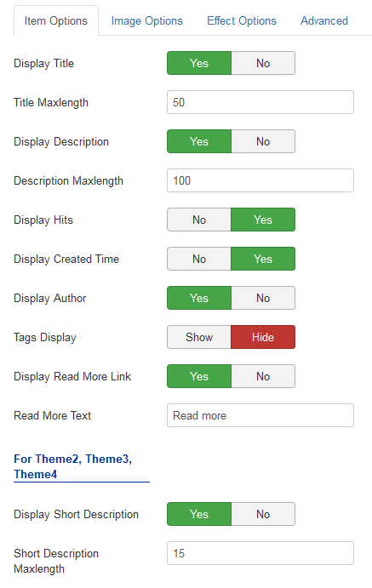The image size is (372, 588).
Task: Click Yes for Display Author
Action: click(199, 298)
